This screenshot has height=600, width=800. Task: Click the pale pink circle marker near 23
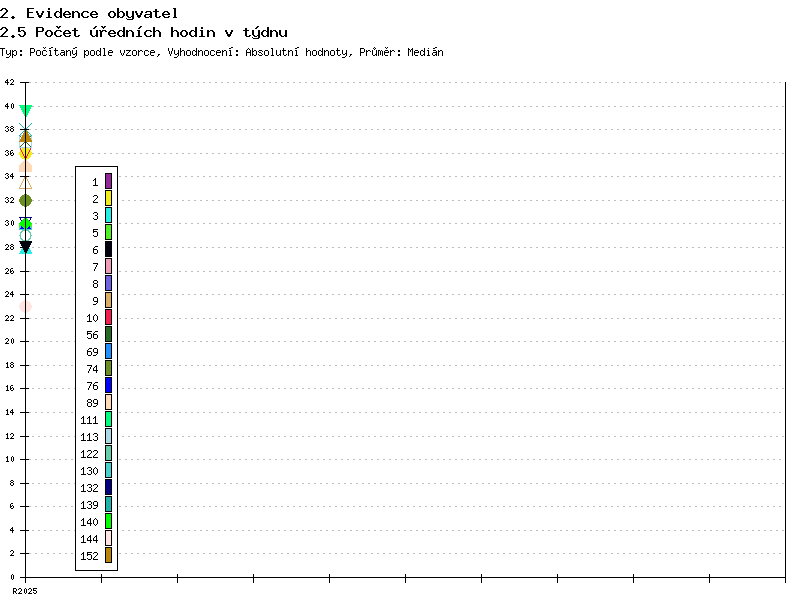coord(26,307)
